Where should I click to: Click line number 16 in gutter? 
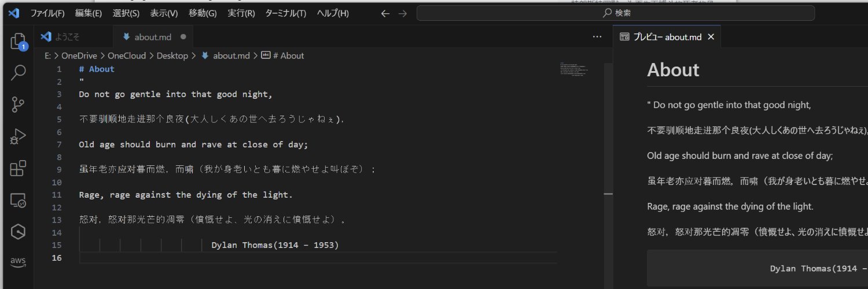click(x=57, y=258)
